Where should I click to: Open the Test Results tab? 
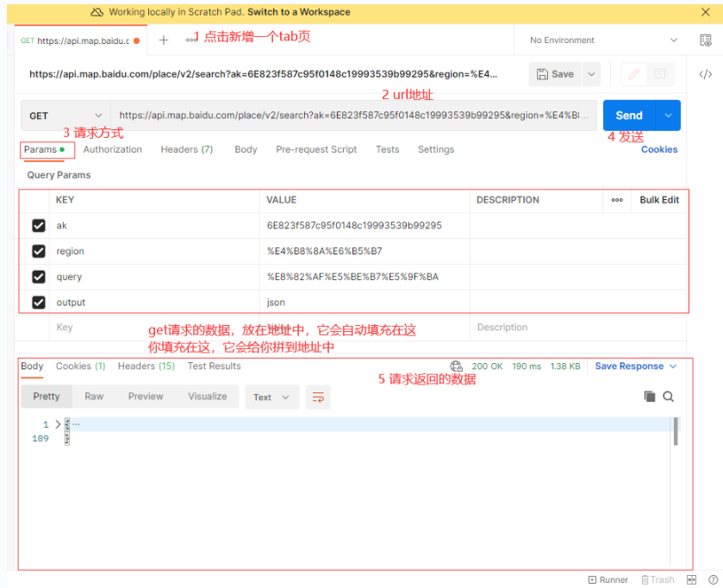(x=214, y=366)
